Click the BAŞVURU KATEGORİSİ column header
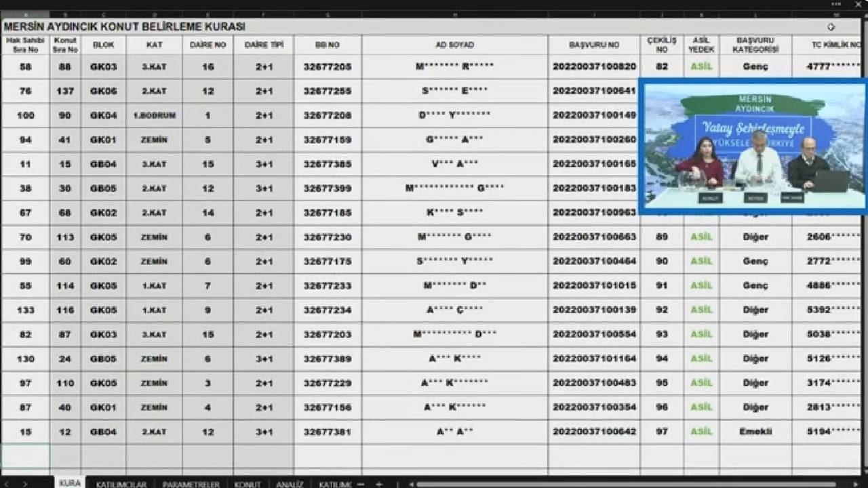This screenshot has height=488, width=868. (x=755, y=45)
